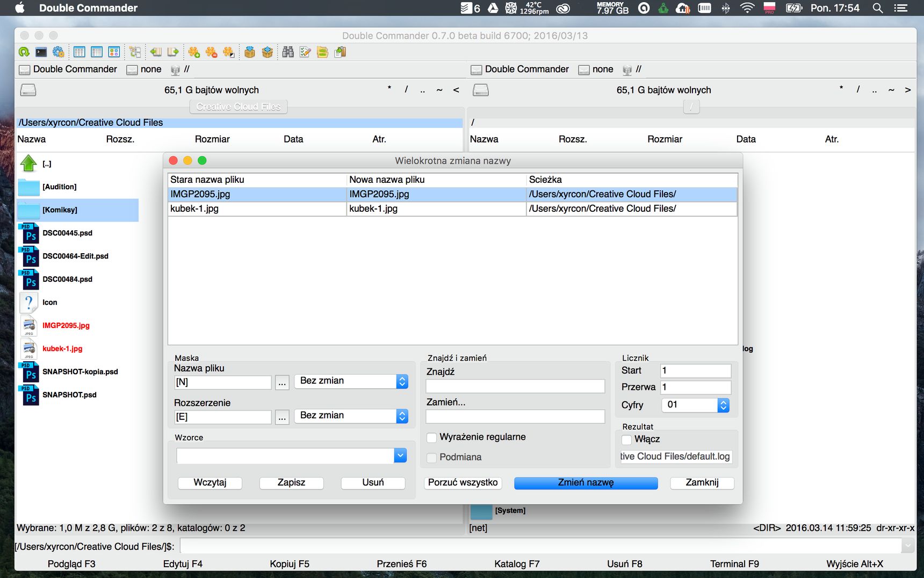This screenshot has height=578, width=924.
Task: Click the unselect group (minus) icon
Action: tap(211, 52)
